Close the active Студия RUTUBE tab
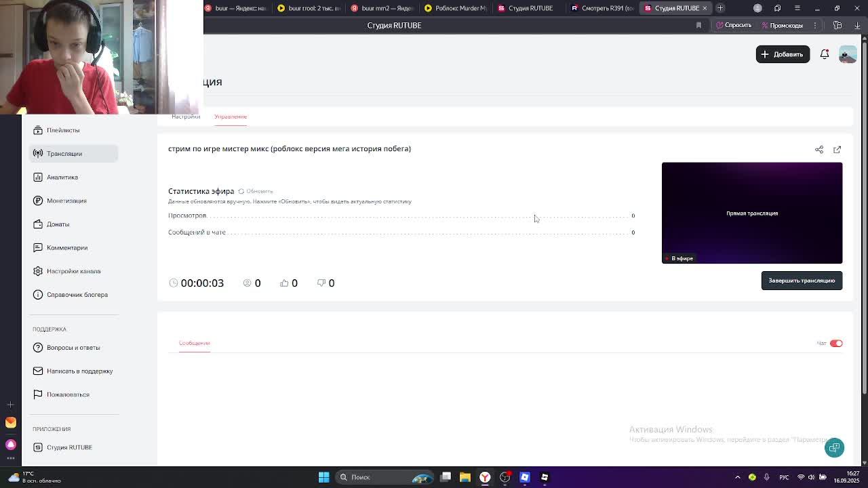 (x=705, y=8)
